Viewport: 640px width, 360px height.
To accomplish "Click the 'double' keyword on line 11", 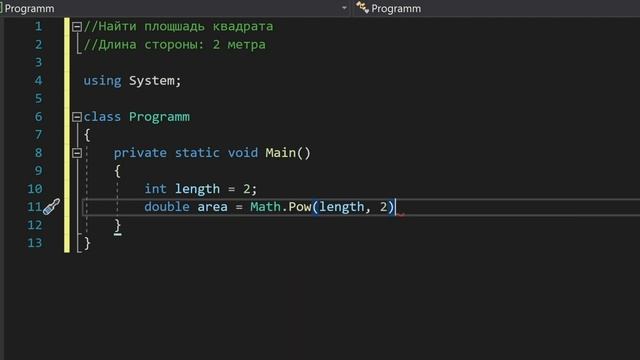I will (x=167, y=207).
